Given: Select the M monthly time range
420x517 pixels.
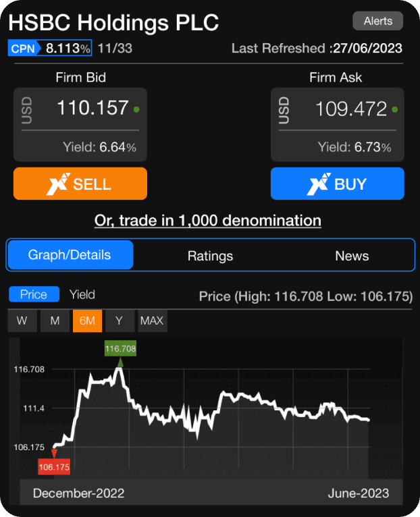Looking at the screenshot, I should pos(55,321).
